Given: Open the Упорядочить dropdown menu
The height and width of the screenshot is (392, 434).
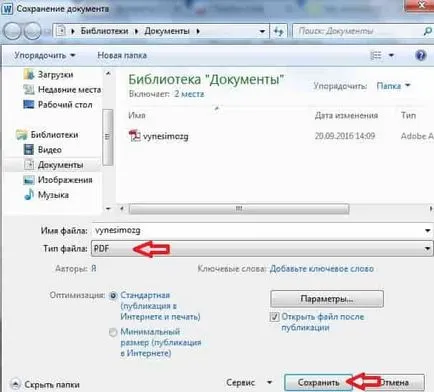Looking at the screenshot, I should (45, 55).
